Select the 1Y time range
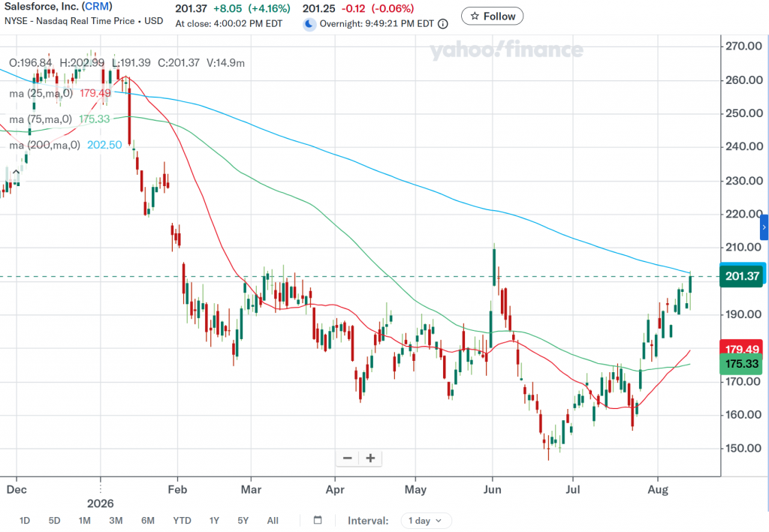Image resolution: width=769 pixels, height=532 pixels. tap(214, 520)
